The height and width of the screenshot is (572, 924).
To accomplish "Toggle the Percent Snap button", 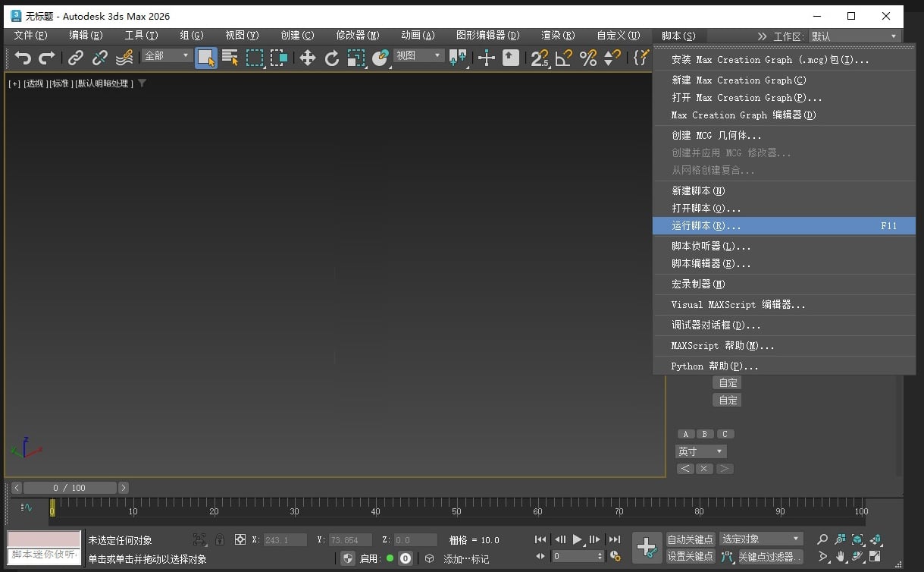I will coord(588,58).
